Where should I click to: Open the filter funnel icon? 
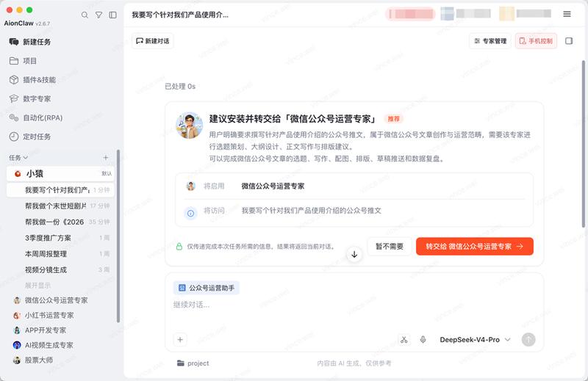point(98,15)
